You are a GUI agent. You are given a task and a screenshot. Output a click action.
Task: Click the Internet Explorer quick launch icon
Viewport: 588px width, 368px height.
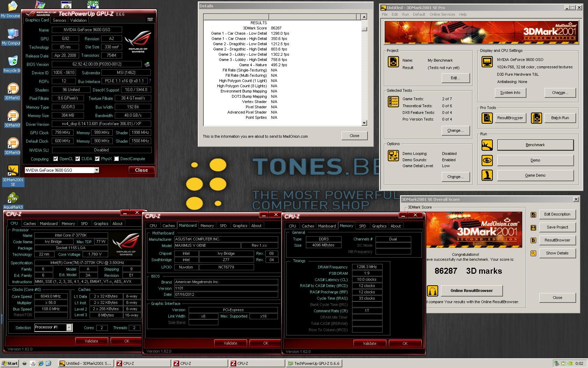[x=41, y=363]
